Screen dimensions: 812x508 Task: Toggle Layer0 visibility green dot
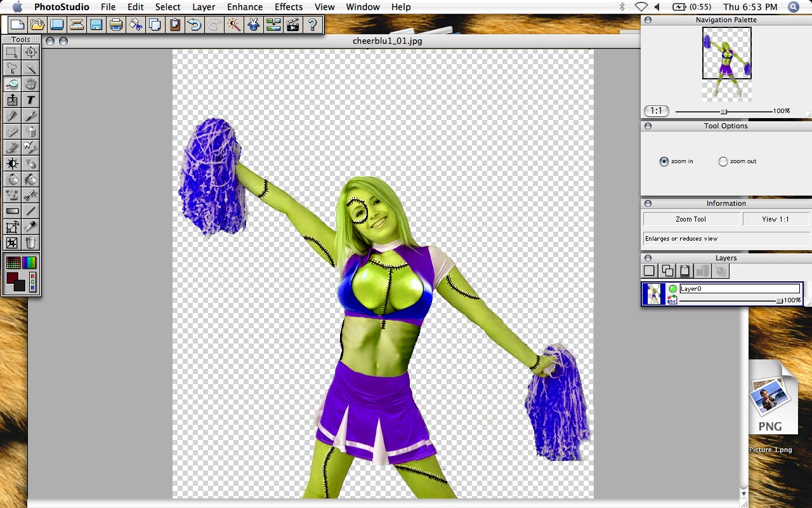click(x=673, y=289)
